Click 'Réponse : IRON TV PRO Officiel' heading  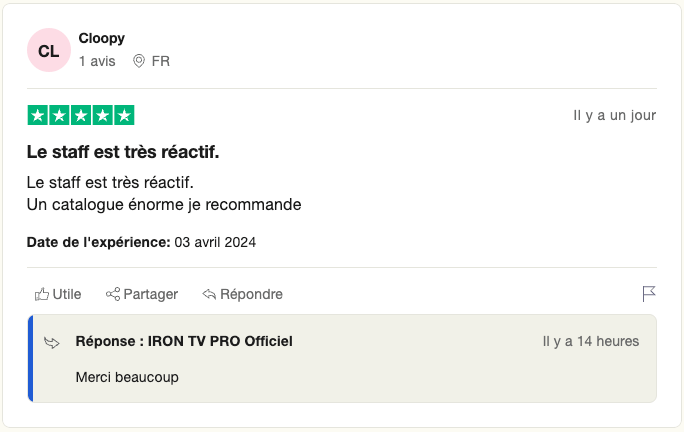[184, 341]
